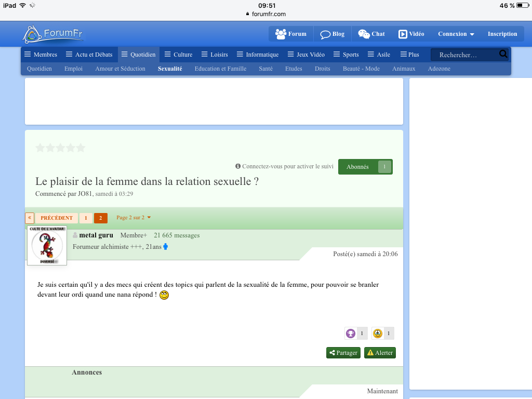Open the Informatique menu
The image size is (532, 399).
coord(258,55)
